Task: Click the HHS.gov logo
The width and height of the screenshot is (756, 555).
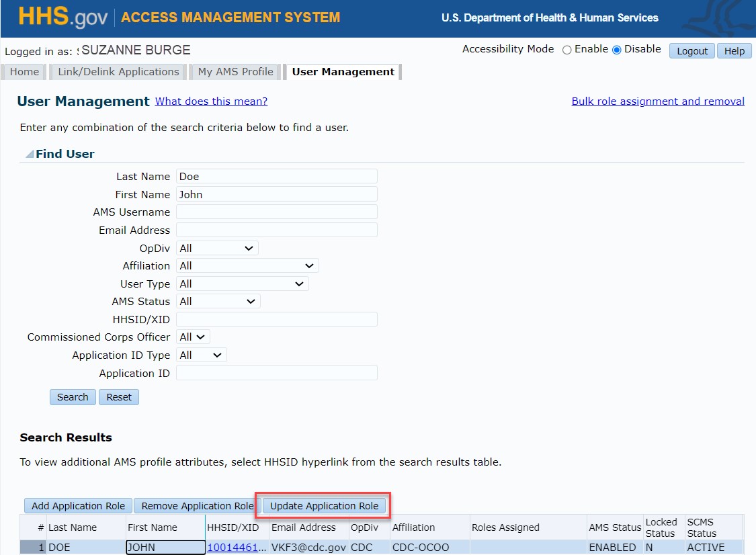Action: pos(62,17)
